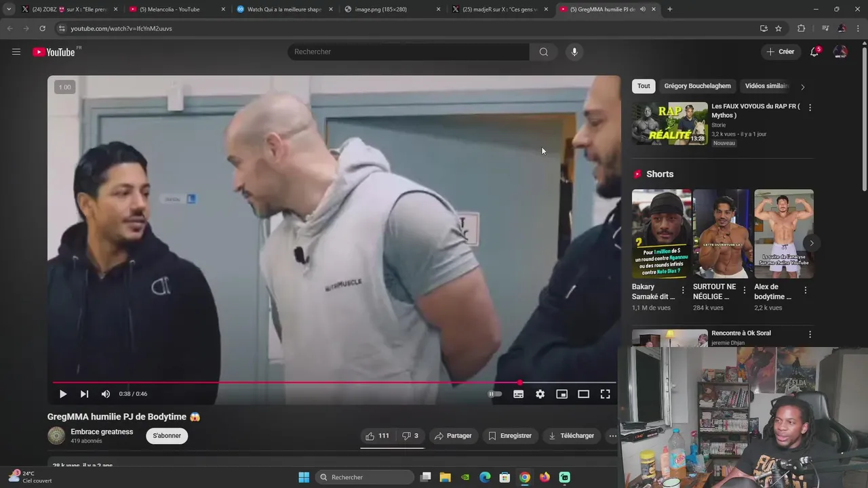Open the Embrace greatness channel link

pyautogui.click(x=102, y=432)
